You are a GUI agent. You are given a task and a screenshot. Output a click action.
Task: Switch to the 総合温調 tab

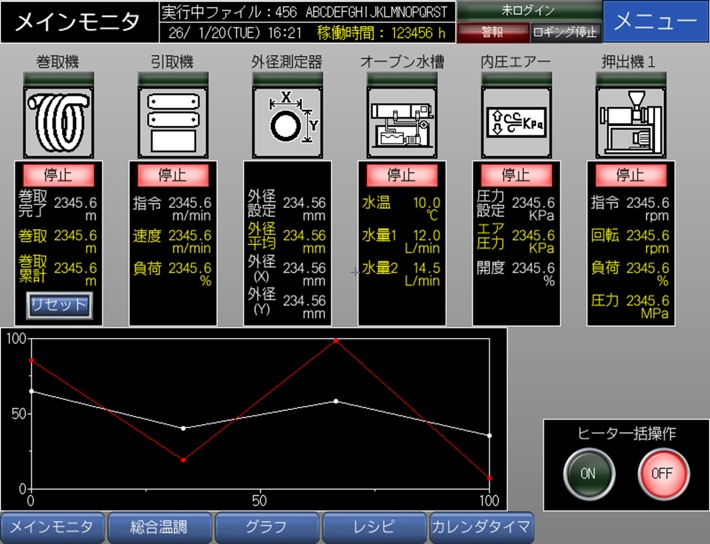[x=159, y=527]
